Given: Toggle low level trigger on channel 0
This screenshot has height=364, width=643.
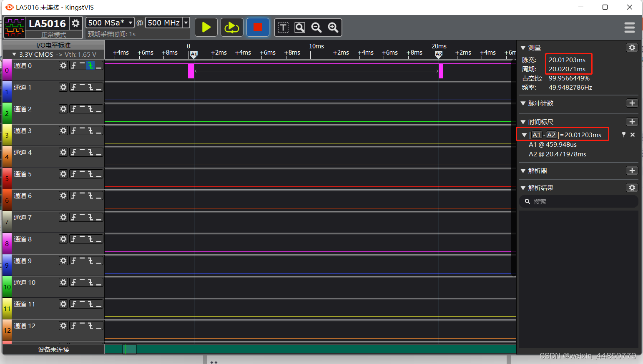Looking at the screenshot, I should coord(99,65).
